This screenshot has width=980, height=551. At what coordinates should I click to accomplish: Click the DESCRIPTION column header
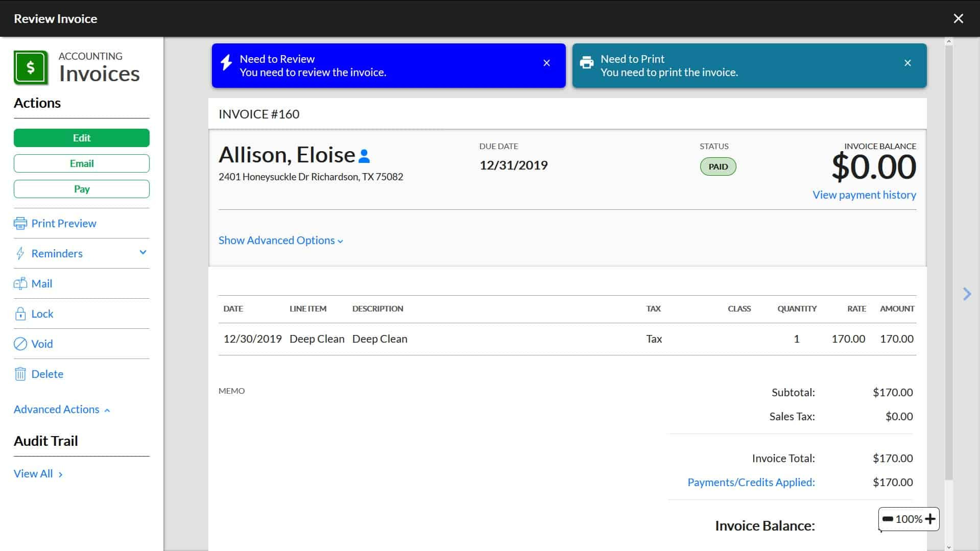(x=378, y=308)
